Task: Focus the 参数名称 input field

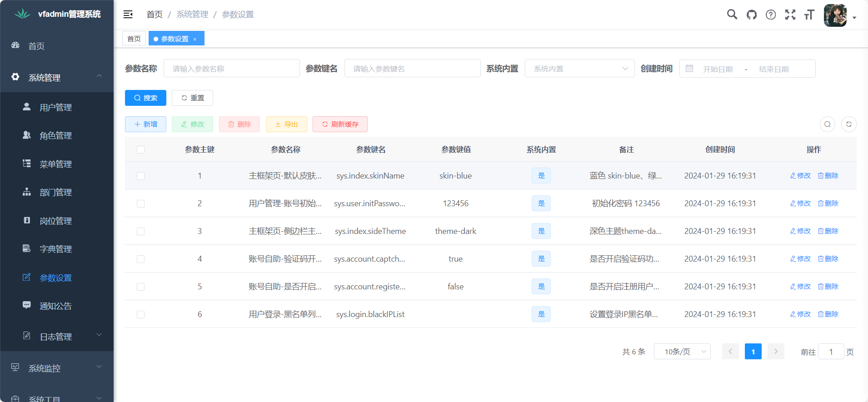Action: 231,69
